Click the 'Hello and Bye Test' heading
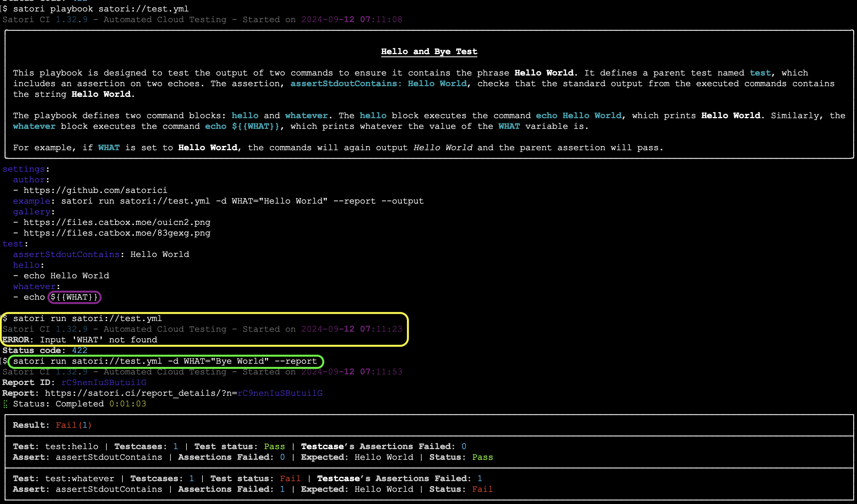Image resolution: width=857 pixels, height=504 pixels. tap(429, 51)
